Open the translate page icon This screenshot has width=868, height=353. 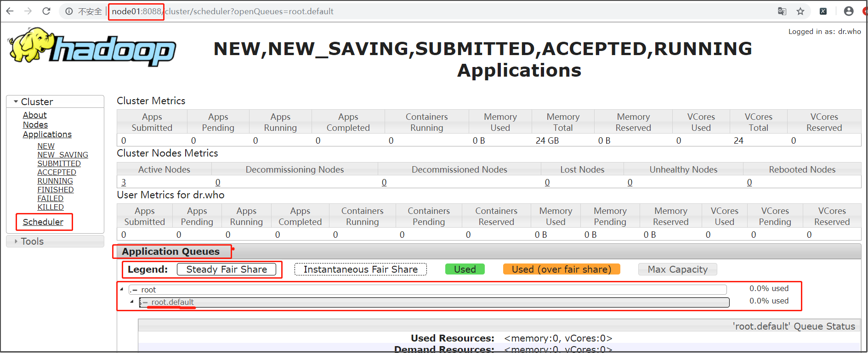(782, 11)
